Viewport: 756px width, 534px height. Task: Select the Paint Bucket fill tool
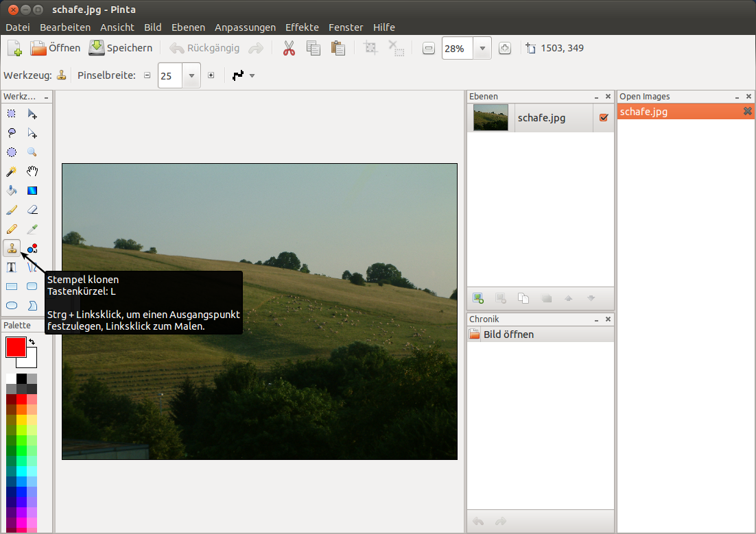[12, 191]
